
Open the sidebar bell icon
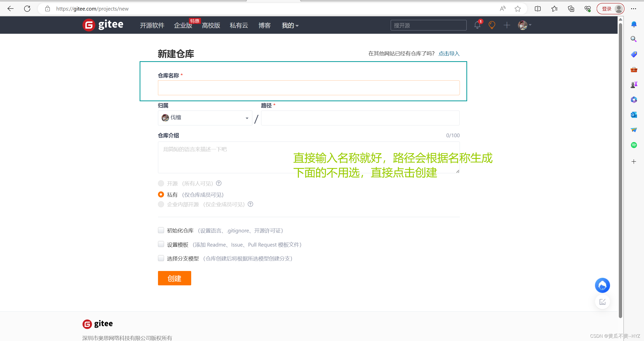[634, 24]
